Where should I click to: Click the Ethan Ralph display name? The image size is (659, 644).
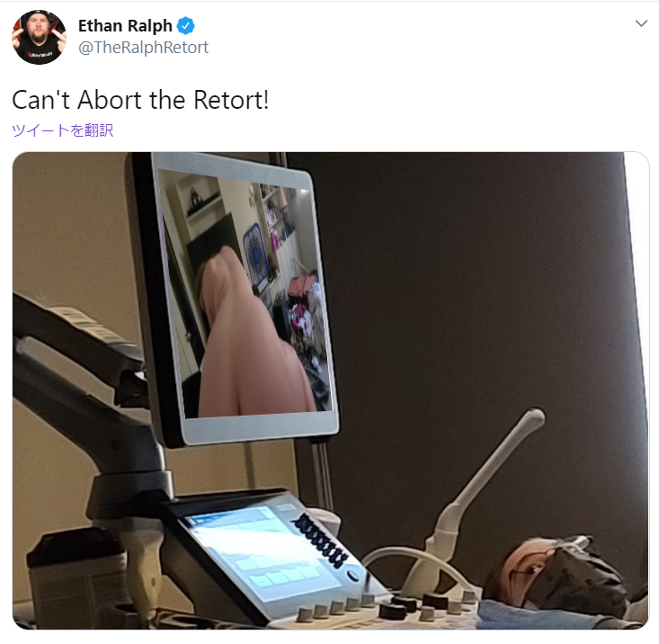click(125, 26)
